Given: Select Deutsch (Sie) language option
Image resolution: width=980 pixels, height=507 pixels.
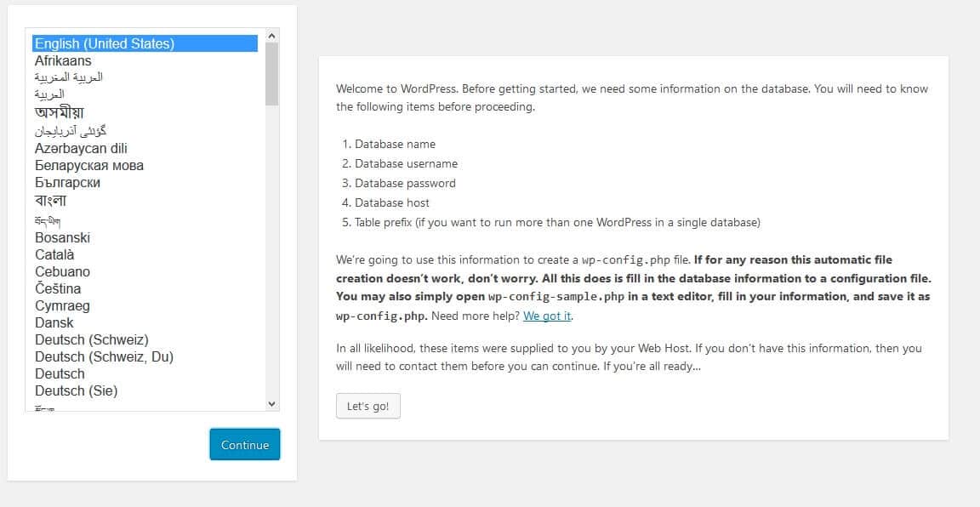Looking at the screenshot, I should [76, 390].
